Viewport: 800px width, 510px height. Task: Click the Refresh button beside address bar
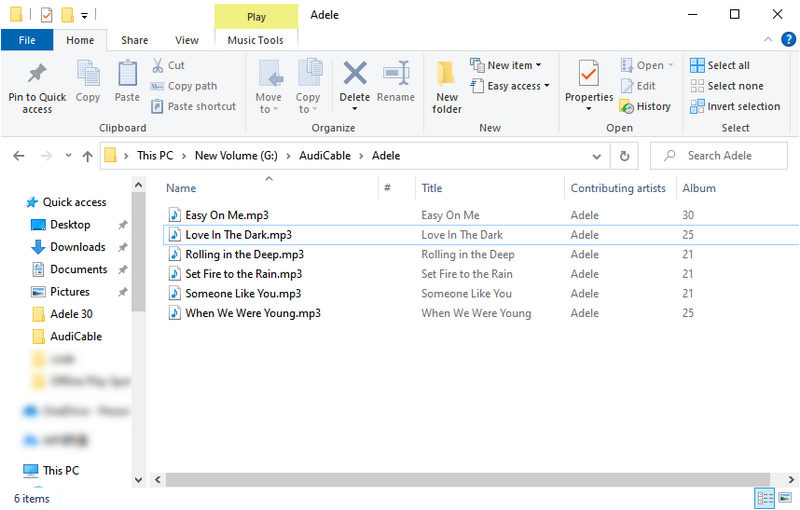[x=624, y=156]
